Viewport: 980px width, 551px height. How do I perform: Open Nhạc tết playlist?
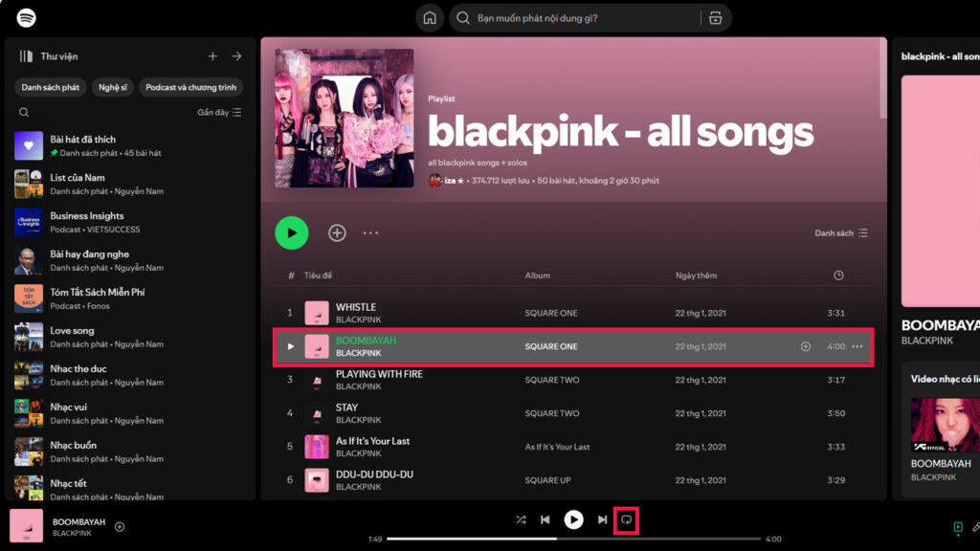click(x=130, y=488)
